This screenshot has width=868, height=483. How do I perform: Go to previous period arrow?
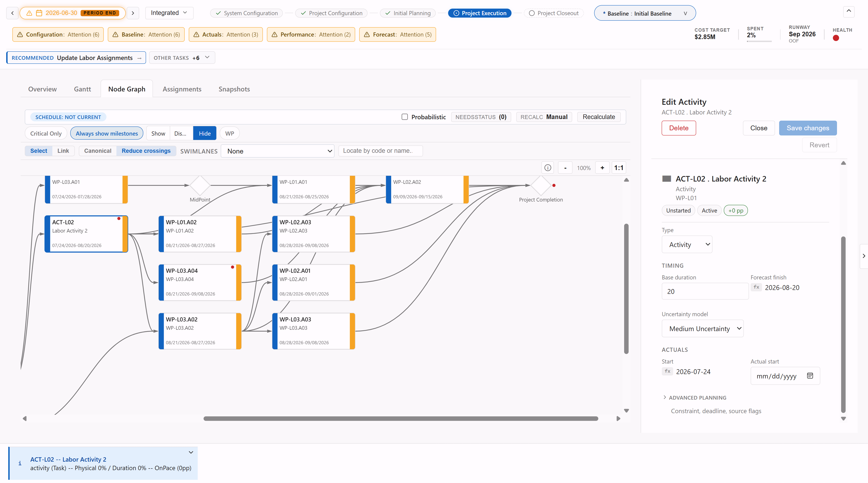[x=12, y=13]
